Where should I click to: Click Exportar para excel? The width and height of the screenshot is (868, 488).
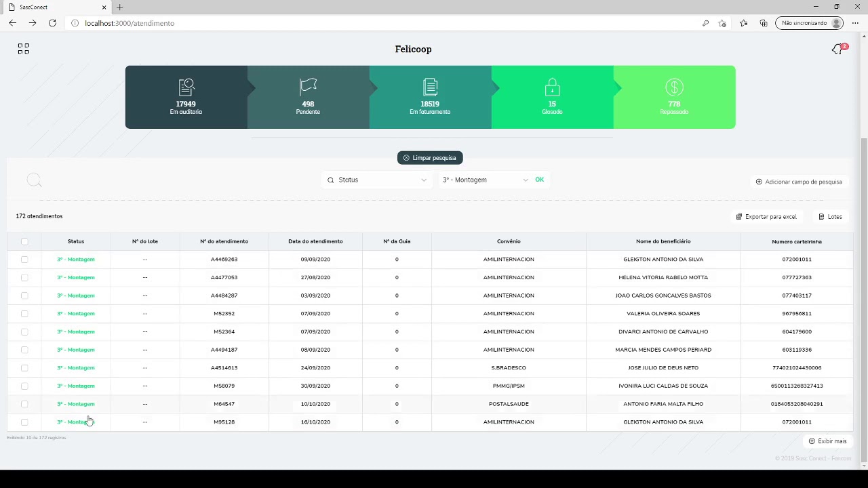click(x=766, y=217)
